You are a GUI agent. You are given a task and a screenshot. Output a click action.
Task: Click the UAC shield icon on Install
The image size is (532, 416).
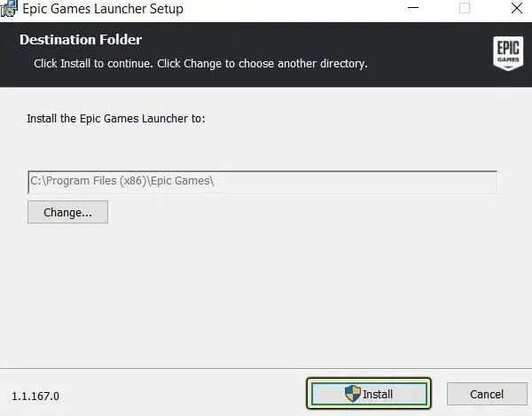(x=353, y=394)
